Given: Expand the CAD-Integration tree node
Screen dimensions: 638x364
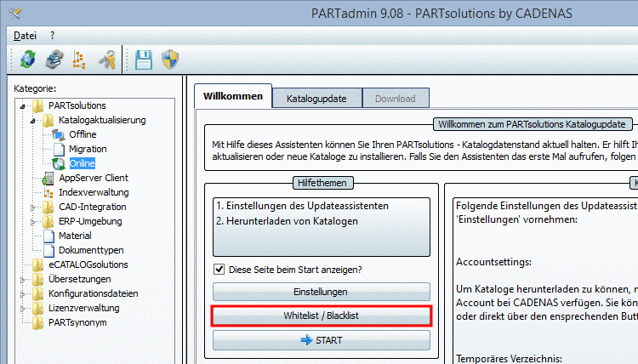Looking at the screenshot, I should click(33, 208).
